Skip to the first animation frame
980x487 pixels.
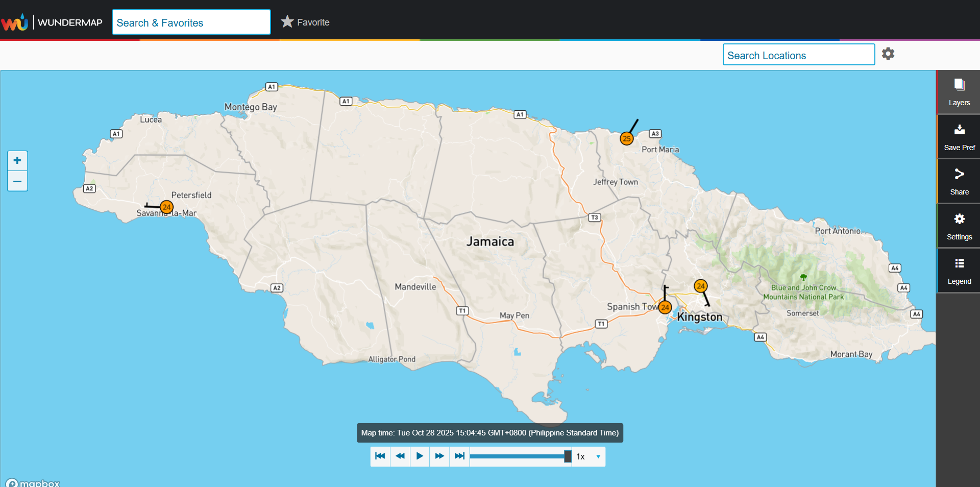(380, 456)
